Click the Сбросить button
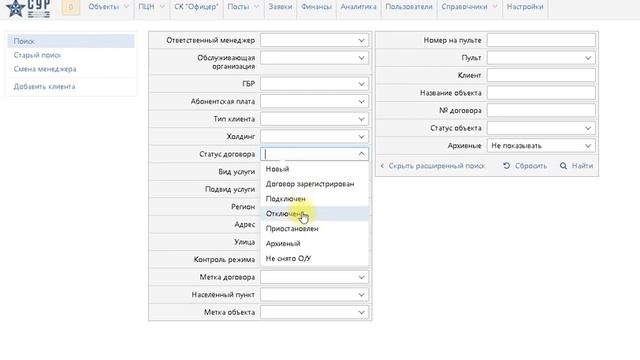Image resolution: width=640 pixels, height=360 pixels. pos(525,166)
